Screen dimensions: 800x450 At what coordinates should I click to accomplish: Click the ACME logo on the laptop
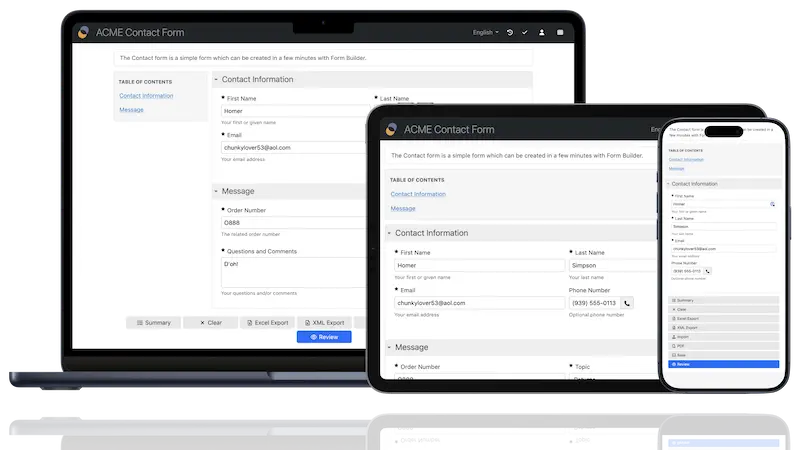pos(82,32)
